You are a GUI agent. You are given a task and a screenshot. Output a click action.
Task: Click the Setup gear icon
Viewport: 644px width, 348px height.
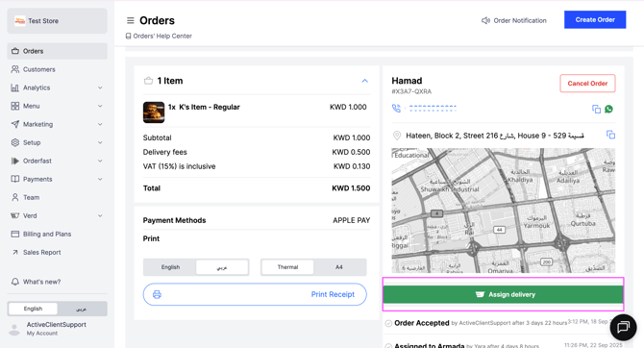(15, 142)
